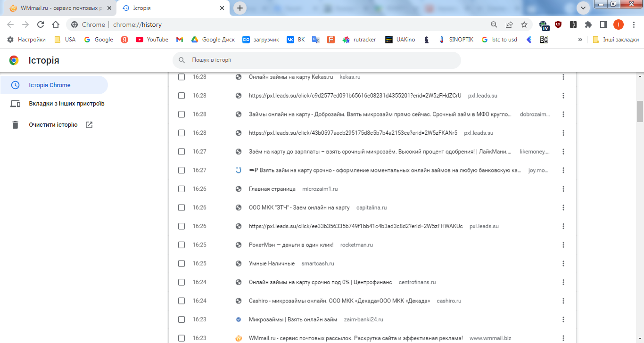
Task: Open the chess knight bookmark icon
Action: coord(427,40)
